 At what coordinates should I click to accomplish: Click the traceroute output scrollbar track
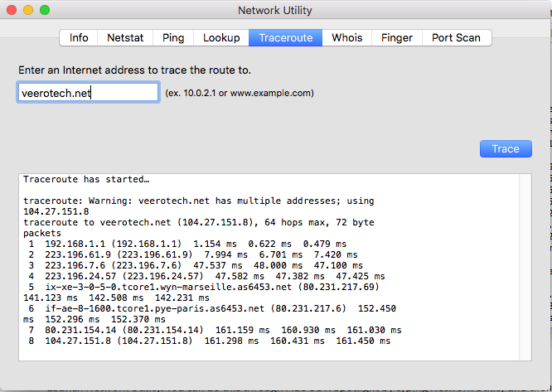525,267
